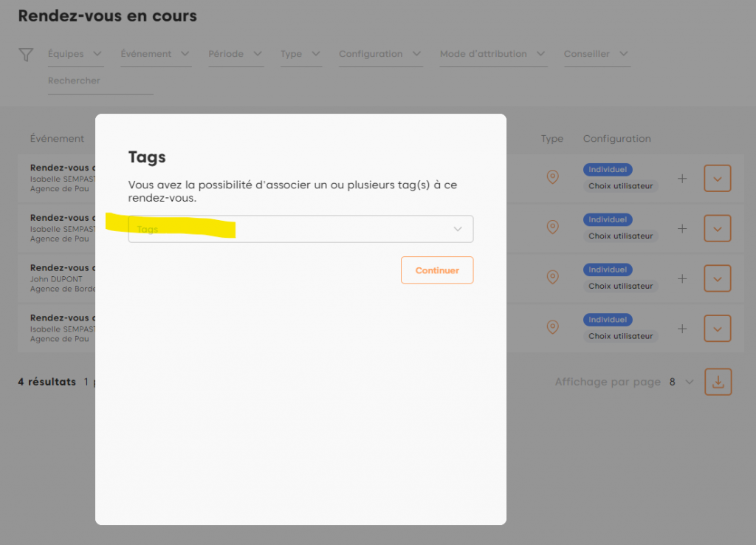Expand the fourth row's orange chevron button
This screenshot has height=545, width=756.
(x=718, y=329)
